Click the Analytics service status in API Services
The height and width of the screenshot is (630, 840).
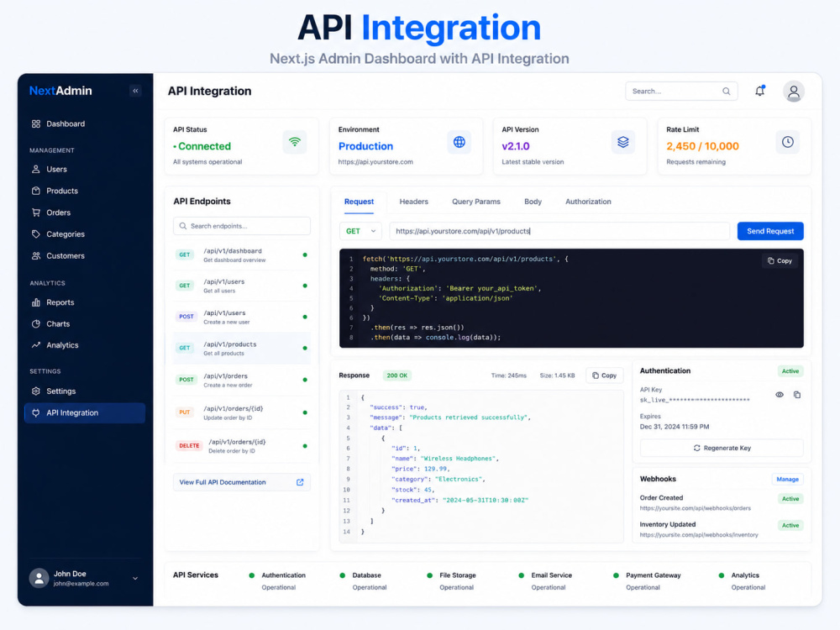742,581
